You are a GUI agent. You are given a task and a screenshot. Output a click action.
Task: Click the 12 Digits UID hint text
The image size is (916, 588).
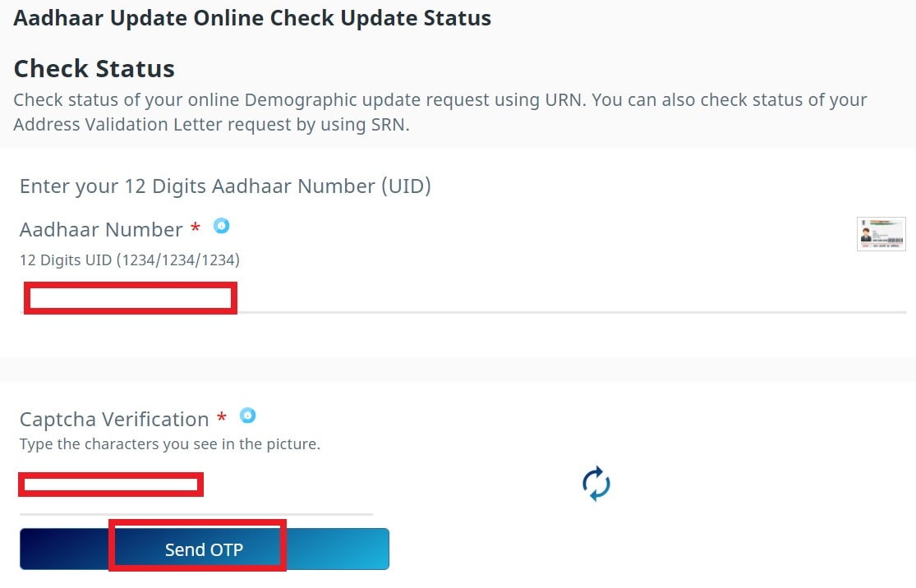point(129,260)
